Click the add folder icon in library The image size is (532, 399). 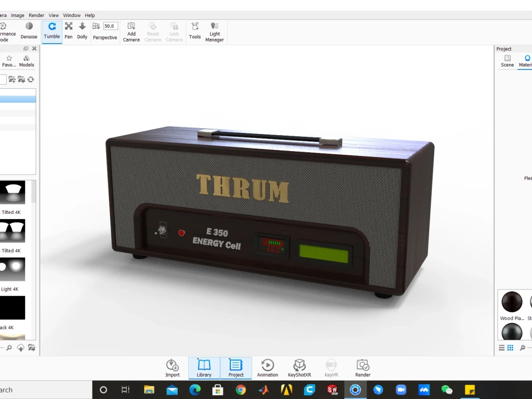coord(12,79)
